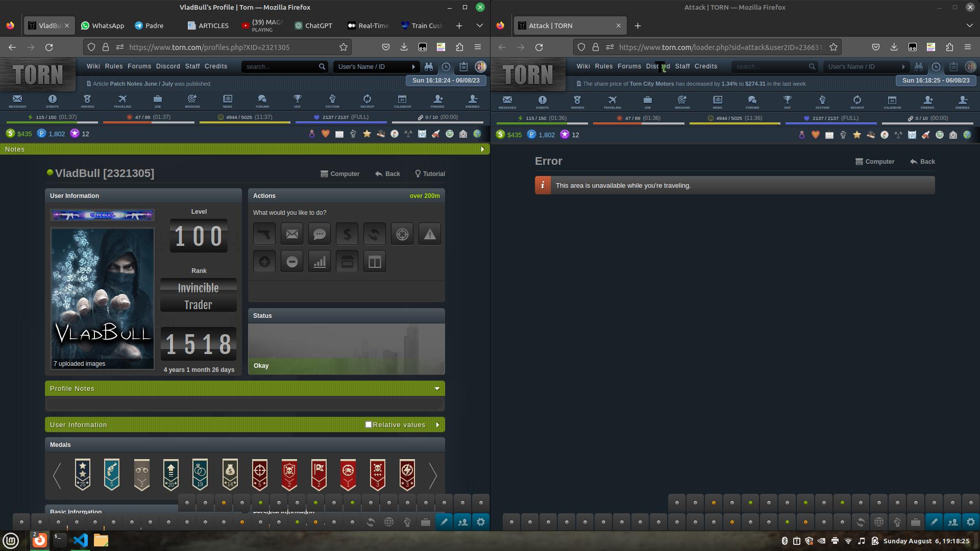The image size is (980, 551).
Task: Focus the Profile Notes text field
Action: coord(245,405)
